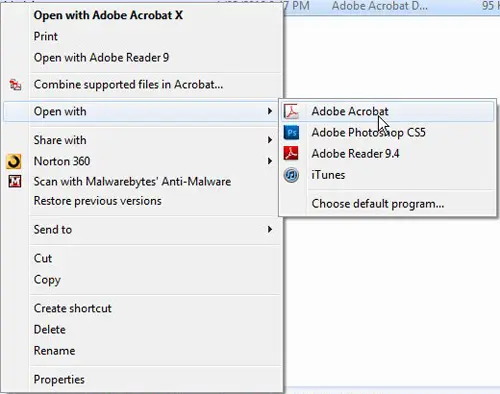Click the Combine files Acrobat icon
The width and height of the screenshot is (500, 394).
pyautogui.click(x=15, y=85)
